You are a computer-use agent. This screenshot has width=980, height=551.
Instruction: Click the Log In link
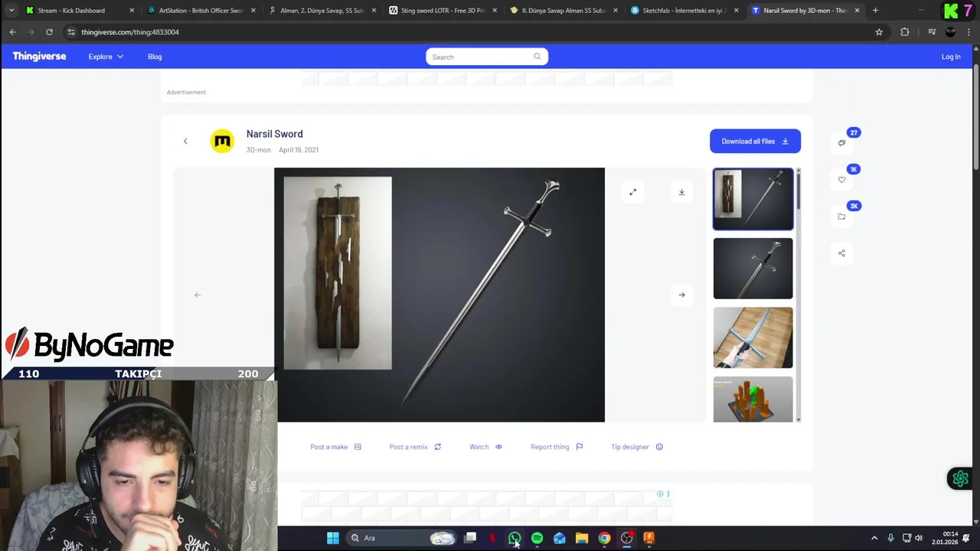click(x=951, y=57)
